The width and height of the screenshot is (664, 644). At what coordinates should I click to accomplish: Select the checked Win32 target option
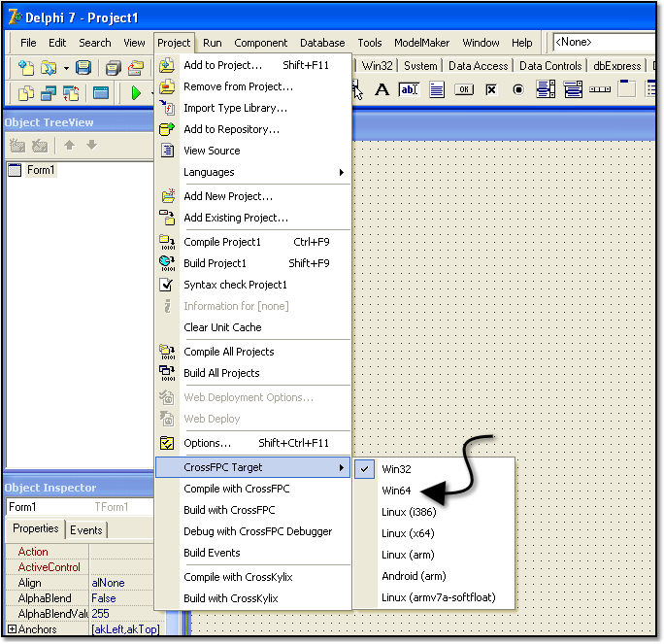point(434,469)
